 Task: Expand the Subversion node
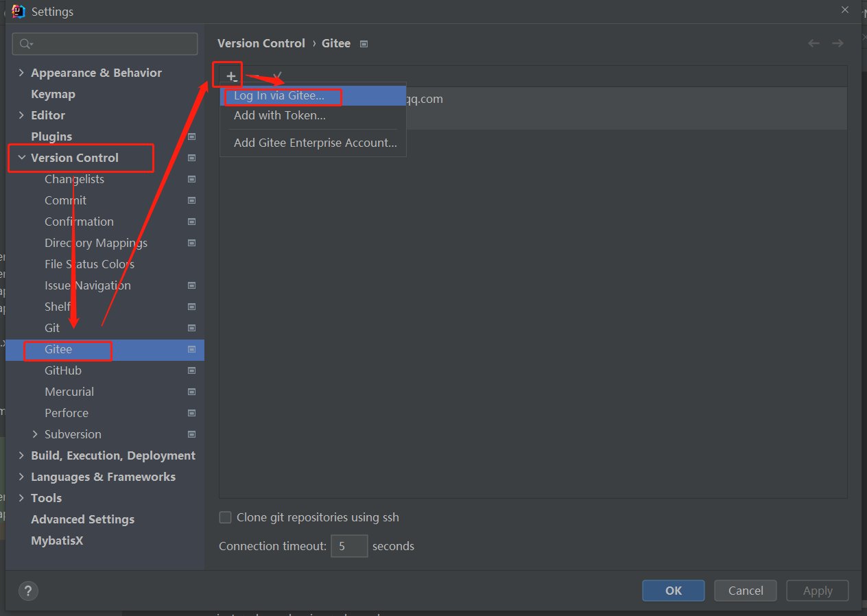(x=35, y=434)
